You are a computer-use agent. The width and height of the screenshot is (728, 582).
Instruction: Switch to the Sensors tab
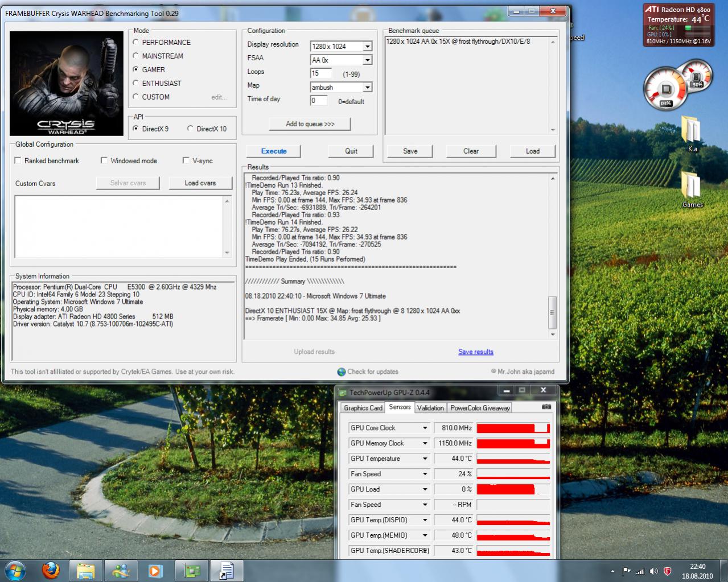point(400,407)
